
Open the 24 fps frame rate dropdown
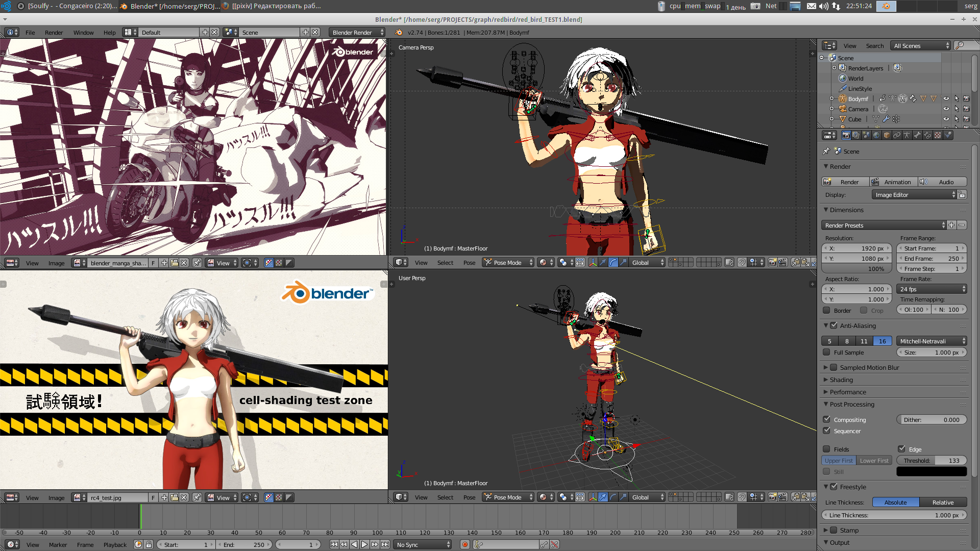coord(932,289)
